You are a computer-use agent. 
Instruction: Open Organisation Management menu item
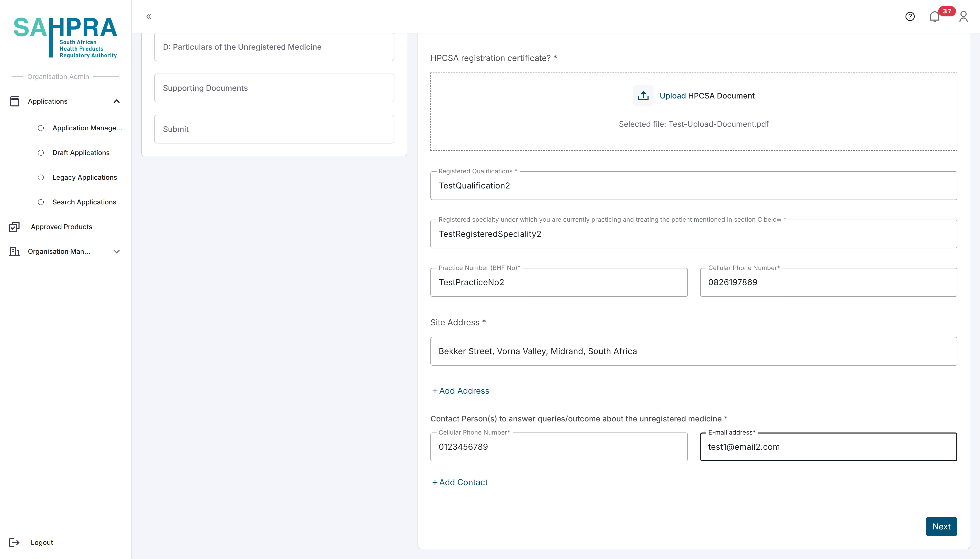pyautogui.click(x=59, y=251)
